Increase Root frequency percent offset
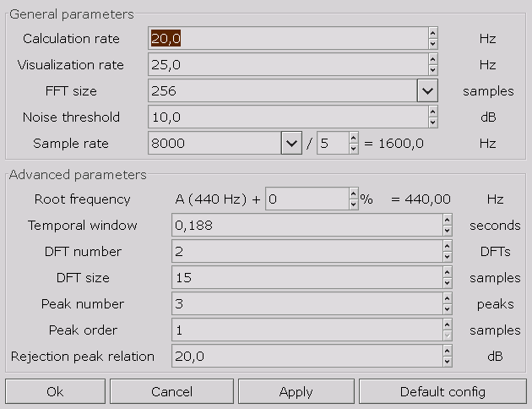The image size is (532, 409). (x=354, y=194)
